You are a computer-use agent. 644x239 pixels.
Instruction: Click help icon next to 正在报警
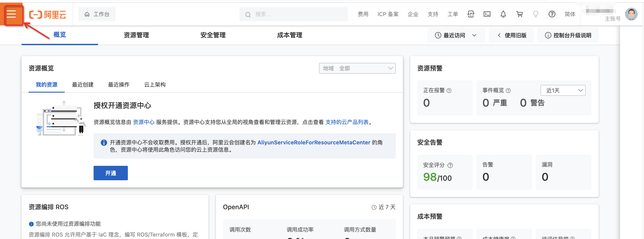click(449, 91)
